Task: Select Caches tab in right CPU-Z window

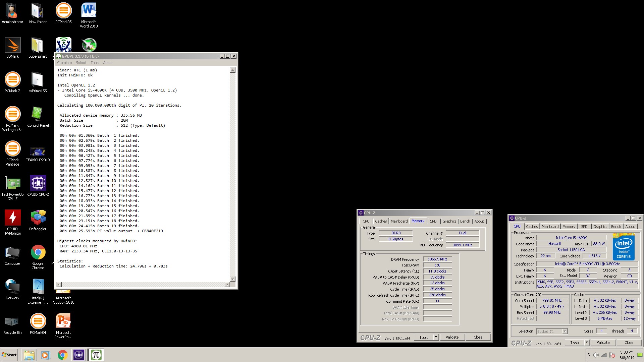Action: [532, 227]
